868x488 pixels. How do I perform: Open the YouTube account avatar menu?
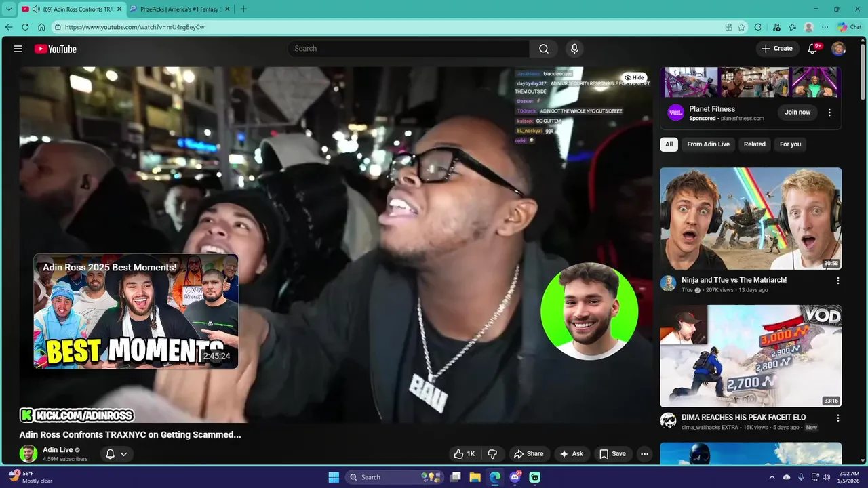point(839,49)
